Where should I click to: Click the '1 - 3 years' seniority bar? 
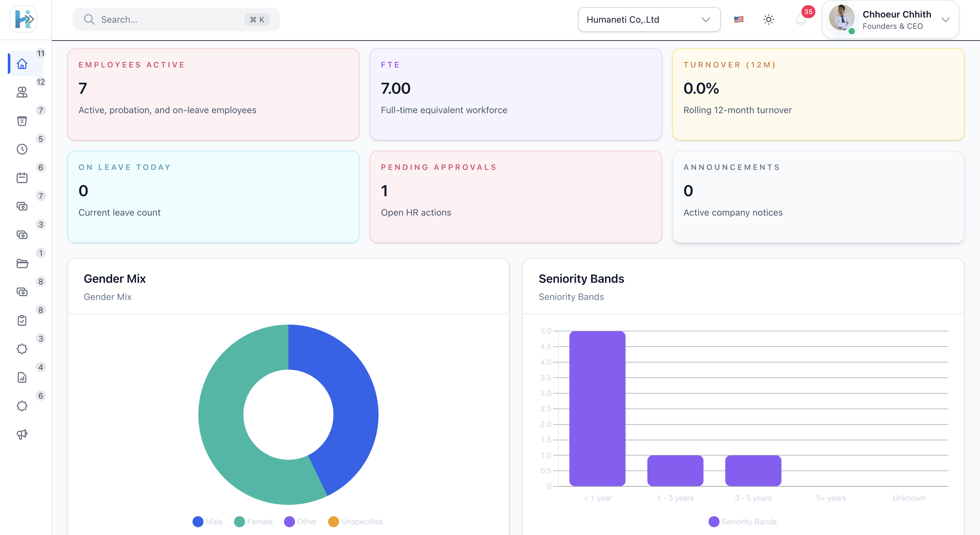[x=675, y=471]
